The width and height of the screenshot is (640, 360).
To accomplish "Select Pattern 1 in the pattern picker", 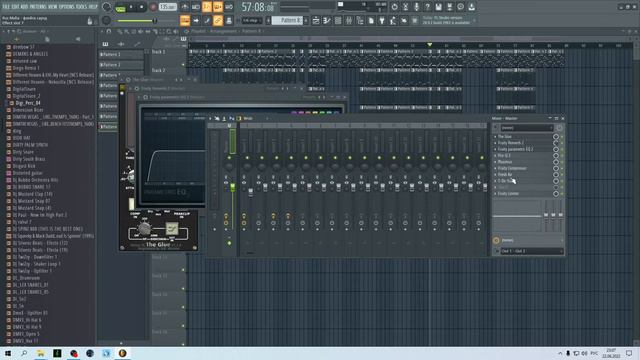I will (121, 54).
